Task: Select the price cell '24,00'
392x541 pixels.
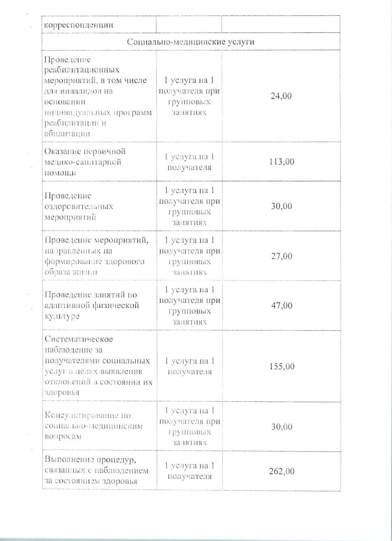Action: pos(281,96)
